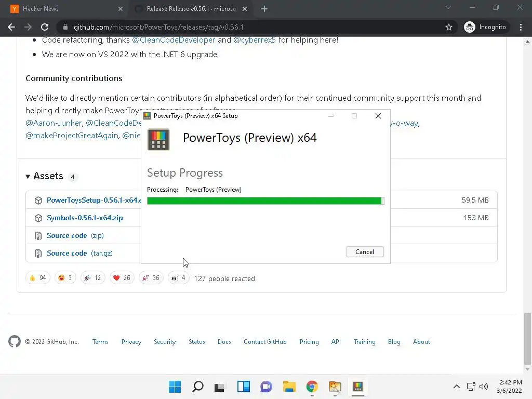
Task: Open Chrome's three-dot menu
Action: coord(521,27)
